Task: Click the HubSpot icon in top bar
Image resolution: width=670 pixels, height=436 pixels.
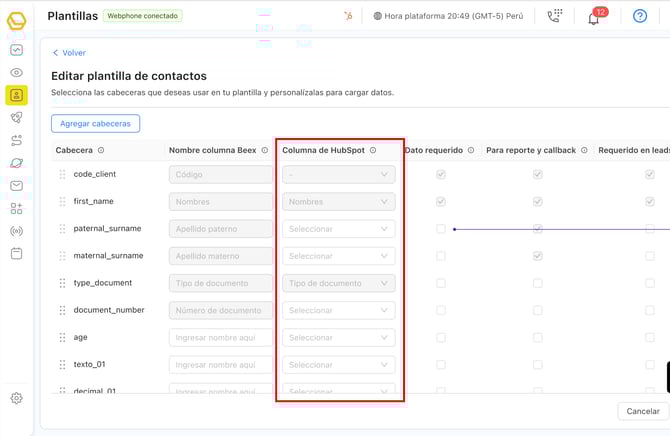Action: [348, 16]
